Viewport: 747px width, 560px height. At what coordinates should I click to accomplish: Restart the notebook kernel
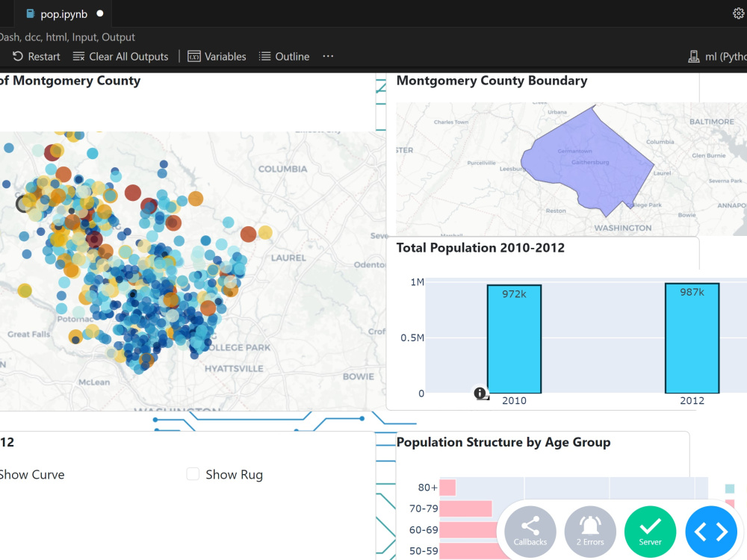pyautogui.click(x=37, y=57)
